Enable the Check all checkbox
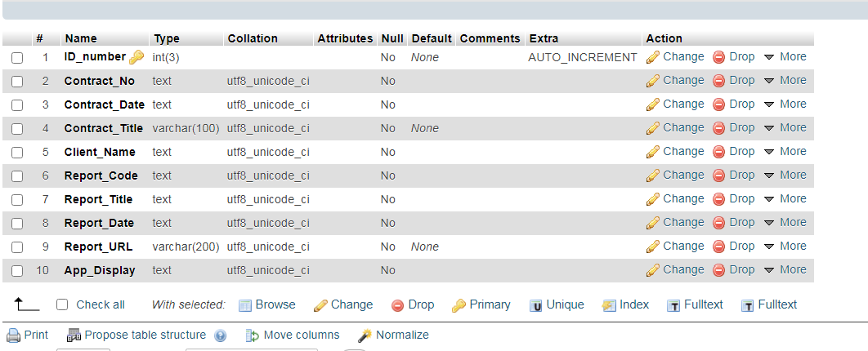 click(63, 304)
